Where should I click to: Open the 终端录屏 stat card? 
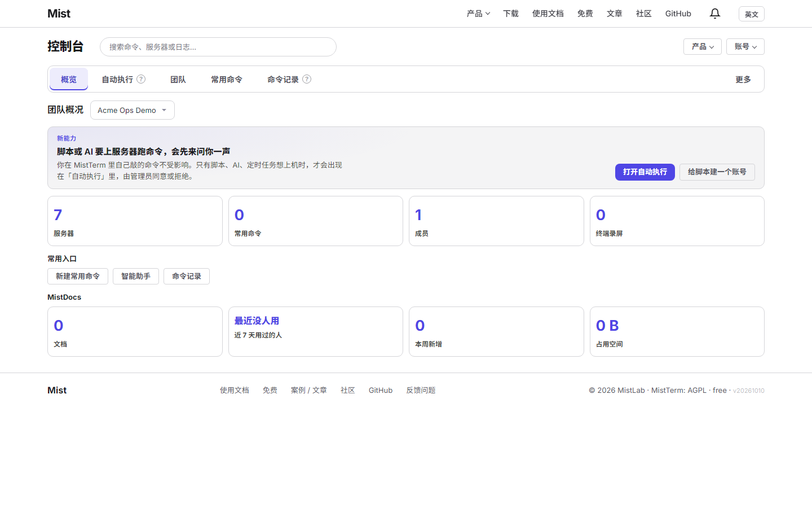677,221
